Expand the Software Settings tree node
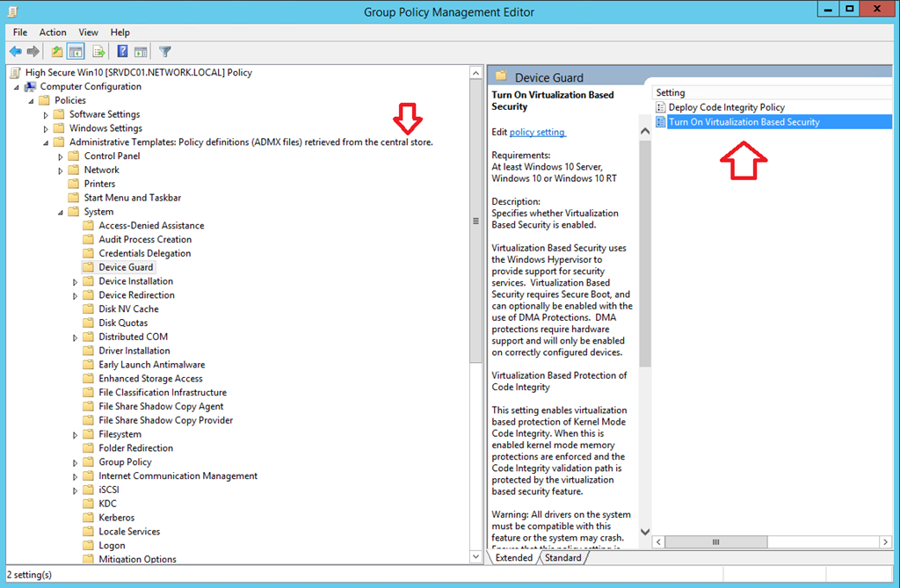The image size is (900, 588). pos(47,115)
